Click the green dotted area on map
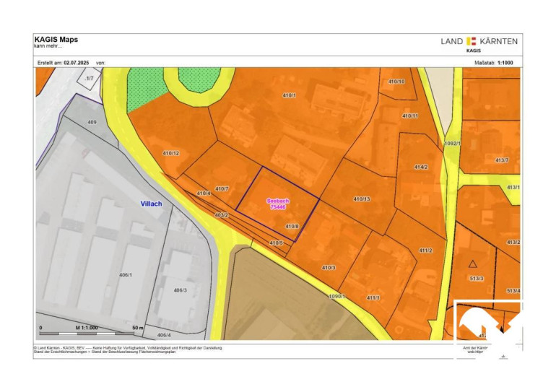 (147, 90)
